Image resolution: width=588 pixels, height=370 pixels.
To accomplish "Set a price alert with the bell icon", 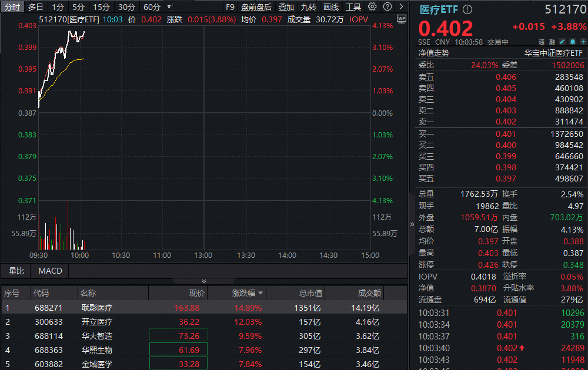I will point(573,42).
